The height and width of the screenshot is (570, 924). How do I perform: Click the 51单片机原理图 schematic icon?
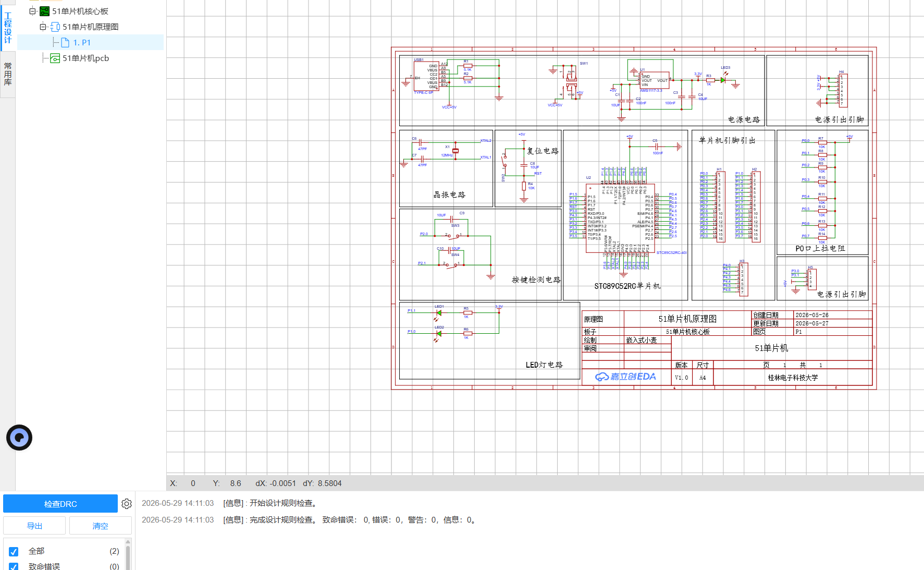(x=55, y=27)
